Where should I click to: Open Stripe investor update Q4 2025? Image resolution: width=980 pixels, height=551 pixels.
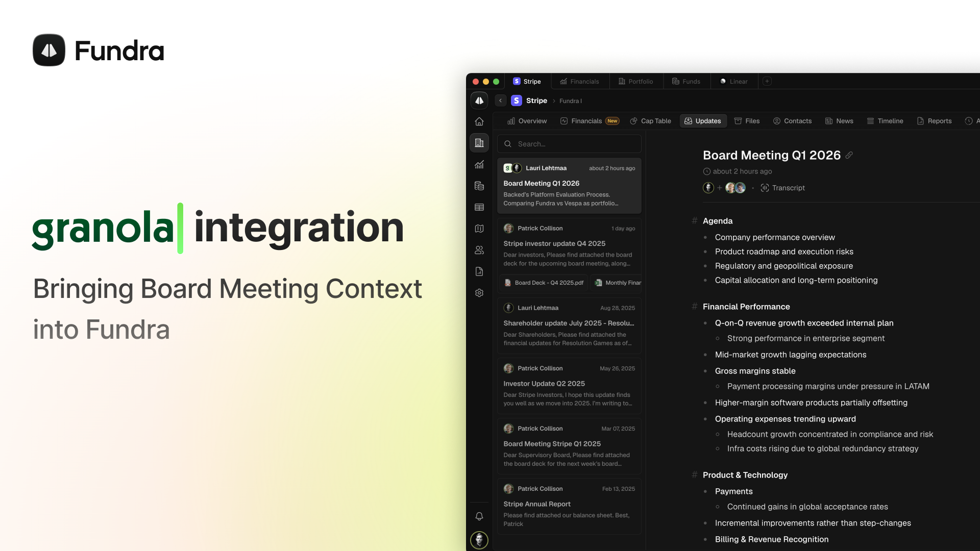(x=554, y=243)
